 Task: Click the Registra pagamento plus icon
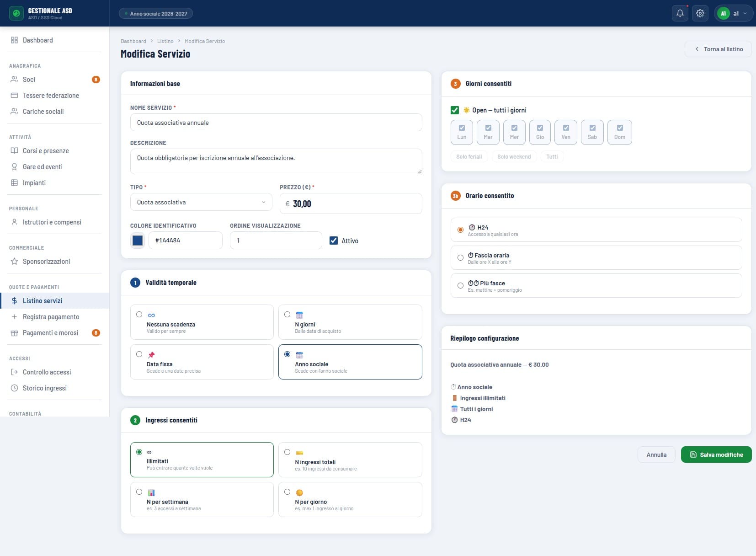(x=14, y=317)
